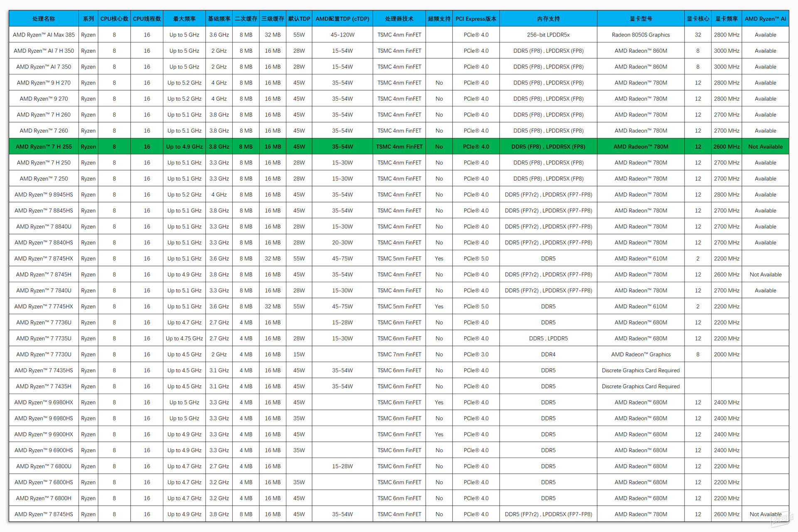Select the AMD Ryzen™ 7 8745HS row name
798x532 pixels.
click(44, 514)
